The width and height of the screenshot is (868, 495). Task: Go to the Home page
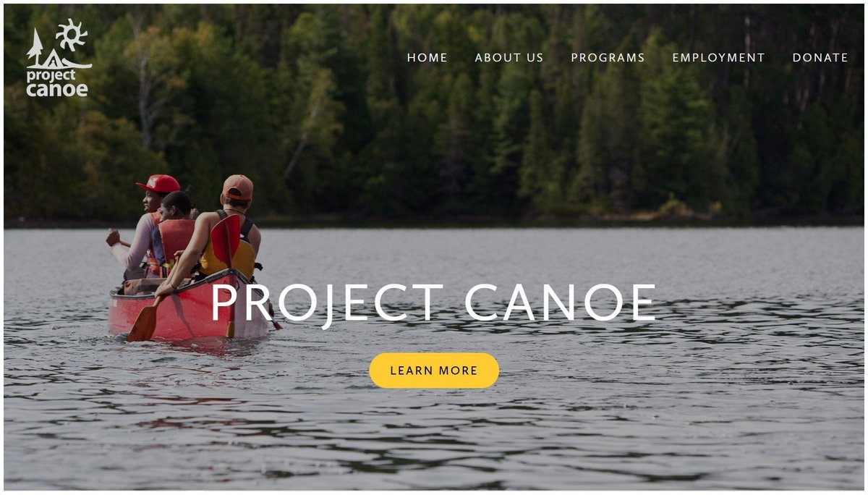427,58
